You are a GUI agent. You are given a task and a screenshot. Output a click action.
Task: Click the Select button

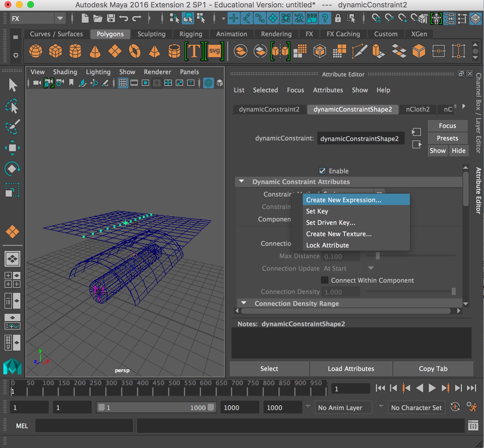click(x=269, y=369)
